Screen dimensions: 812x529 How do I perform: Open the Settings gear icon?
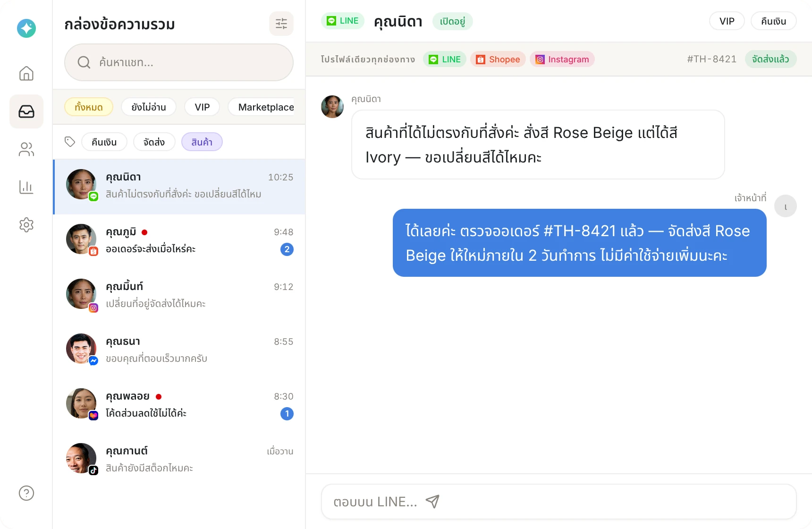coord(26,225)
